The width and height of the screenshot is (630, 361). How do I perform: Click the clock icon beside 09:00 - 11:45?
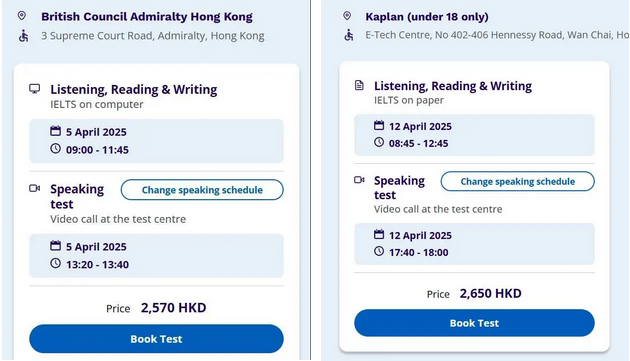[x=55, y=148]
